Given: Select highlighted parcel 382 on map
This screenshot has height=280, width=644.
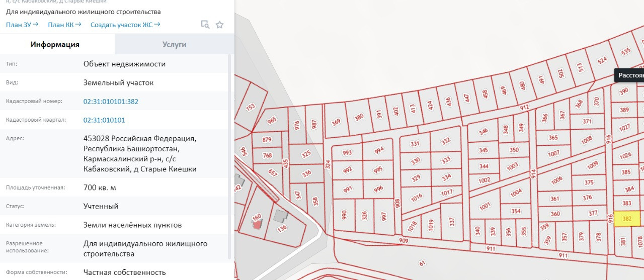Looking at the screenshot, I should coord(627,219).
